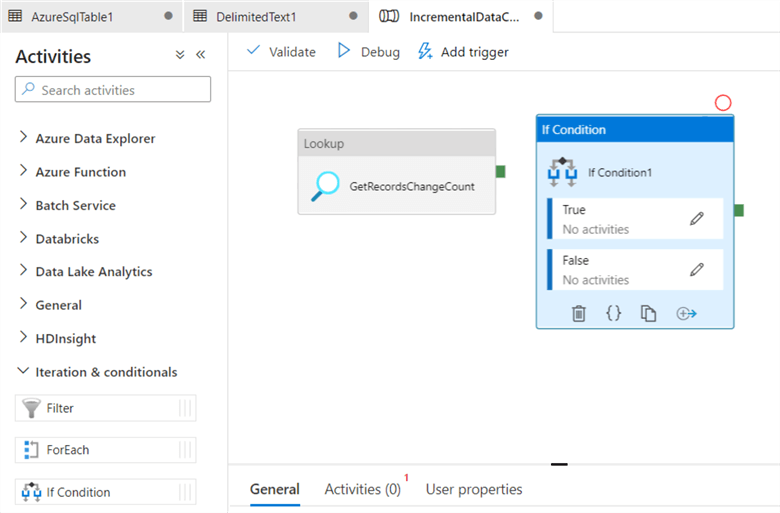This screenshot has height=513, width=780.
Task: Clone the If Condition activity with copy icon
Action: [648, 313]
